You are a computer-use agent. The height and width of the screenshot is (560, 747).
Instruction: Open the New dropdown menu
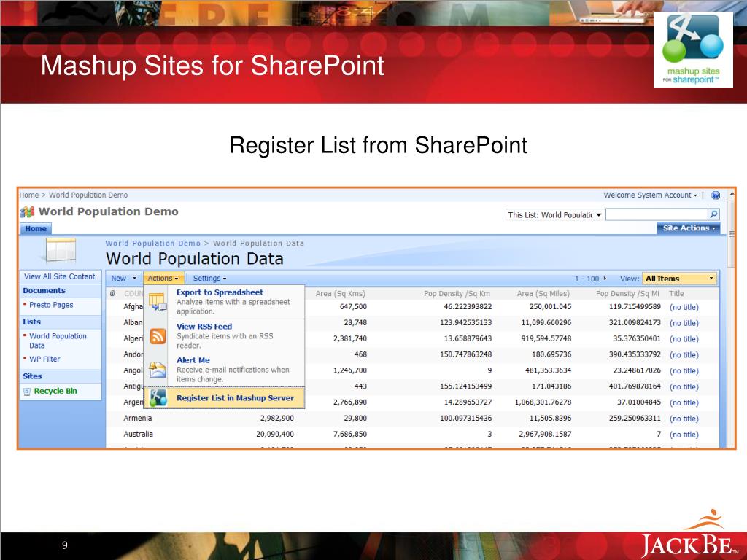pos(123,278)
